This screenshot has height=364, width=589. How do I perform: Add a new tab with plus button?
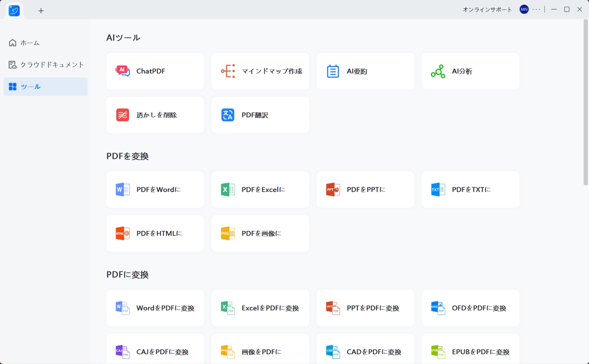(41, 11)
